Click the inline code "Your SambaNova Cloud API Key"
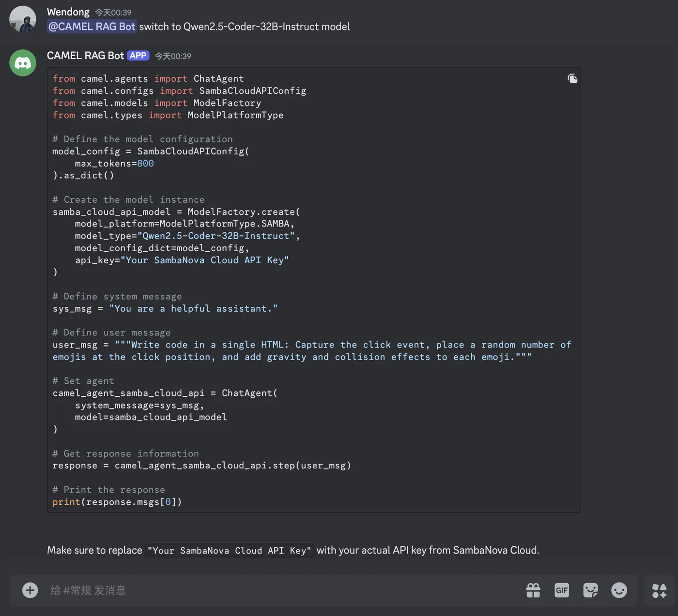This screenshot has width=678, height=616. [230, 551]
